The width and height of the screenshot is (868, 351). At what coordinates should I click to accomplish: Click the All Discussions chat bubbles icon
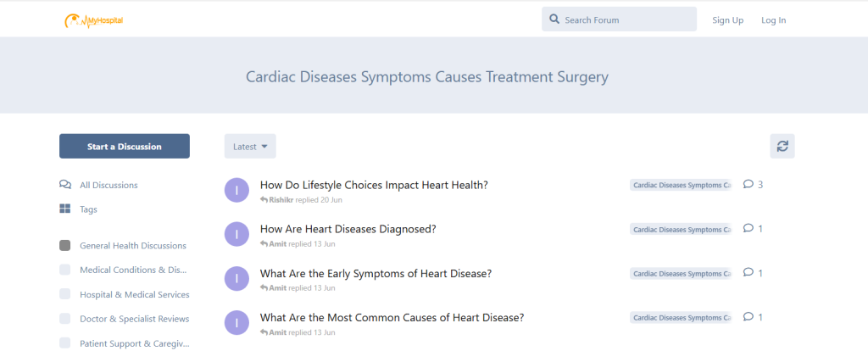[65, 185]
